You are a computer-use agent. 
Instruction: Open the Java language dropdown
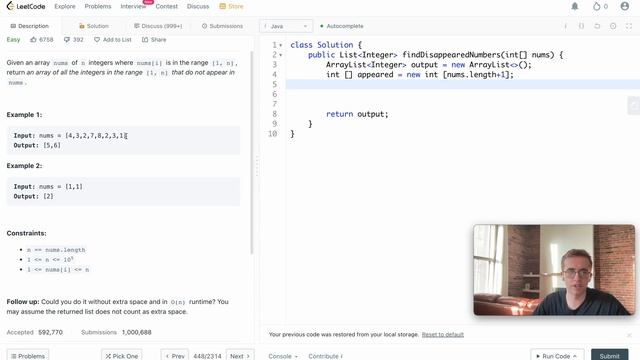point(286,26)
